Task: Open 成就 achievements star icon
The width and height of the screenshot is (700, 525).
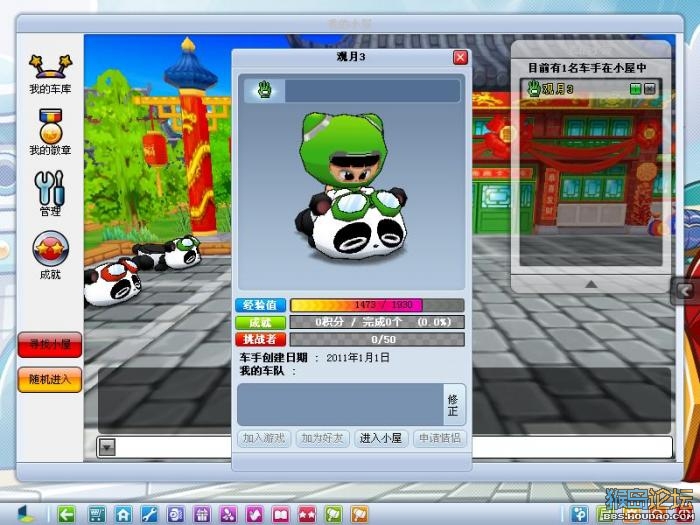Action: 50,255
